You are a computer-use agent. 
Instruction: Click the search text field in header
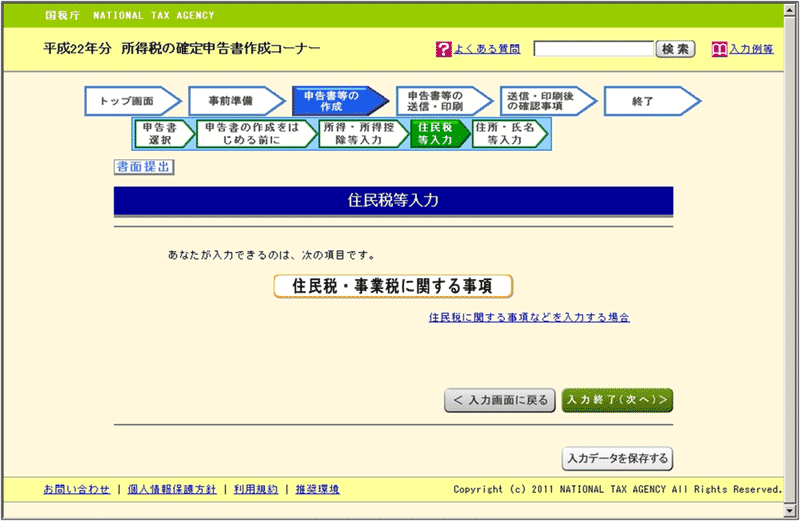(593, 49)
